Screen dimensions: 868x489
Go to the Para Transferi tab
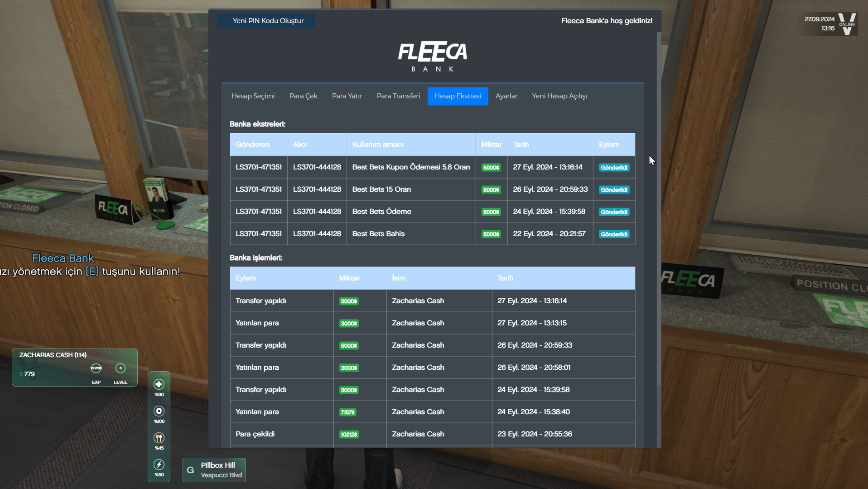click(x=399, y=96)
